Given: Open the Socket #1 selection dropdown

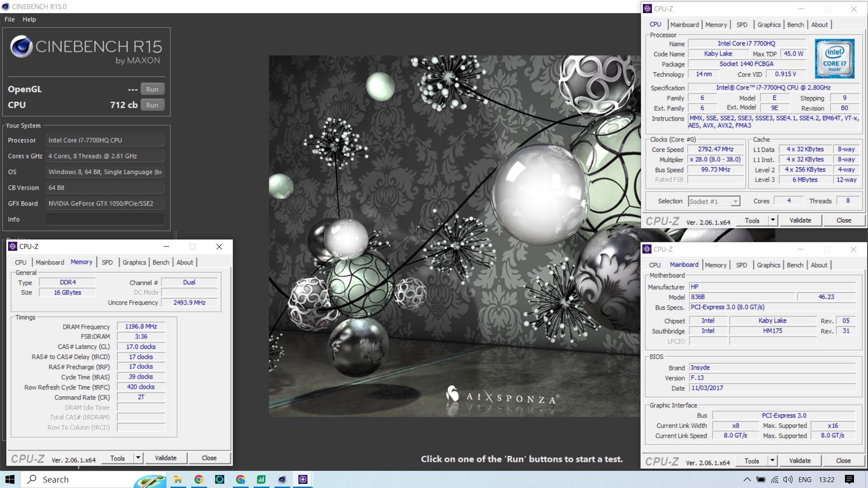Looking at the screenshot, I should tap(714, 202).
